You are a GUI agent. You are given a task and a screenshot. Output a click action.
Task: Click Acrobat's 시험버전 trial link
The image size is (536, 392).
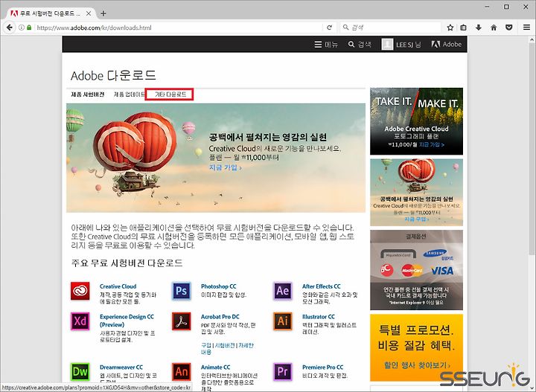click(x=225, y=345)
